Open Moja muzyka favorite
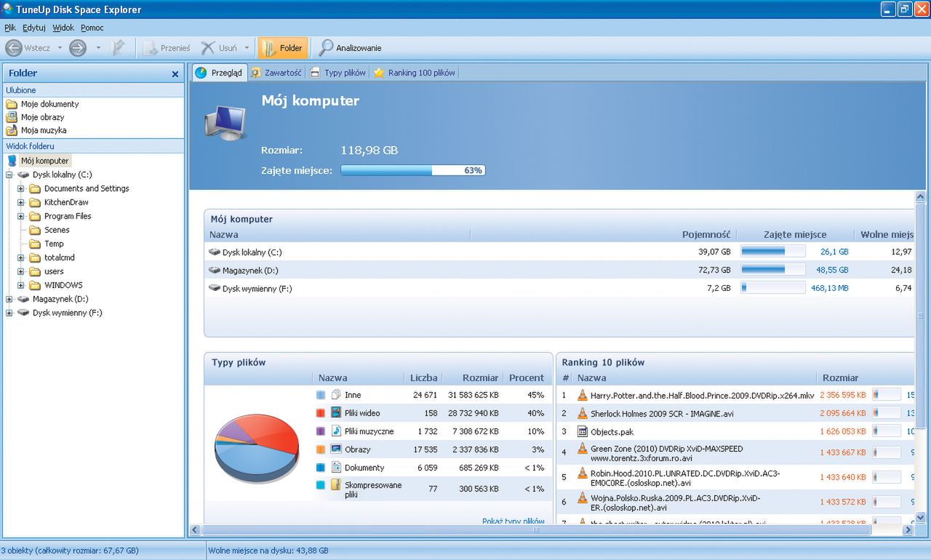The height and width of the screenshot is (560, 931). [x=37, y=130]
